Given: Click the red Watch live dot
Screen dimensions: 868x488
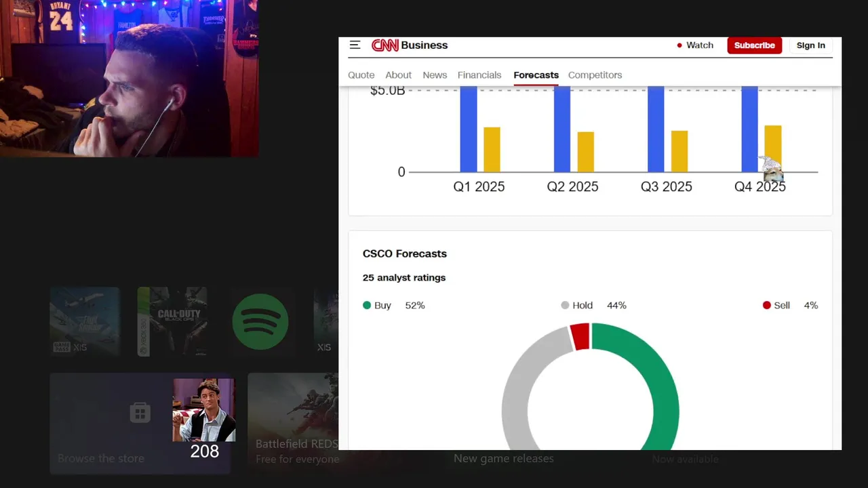Looking at the screenshot, I should pyautogui.click(x=679, y=45).
